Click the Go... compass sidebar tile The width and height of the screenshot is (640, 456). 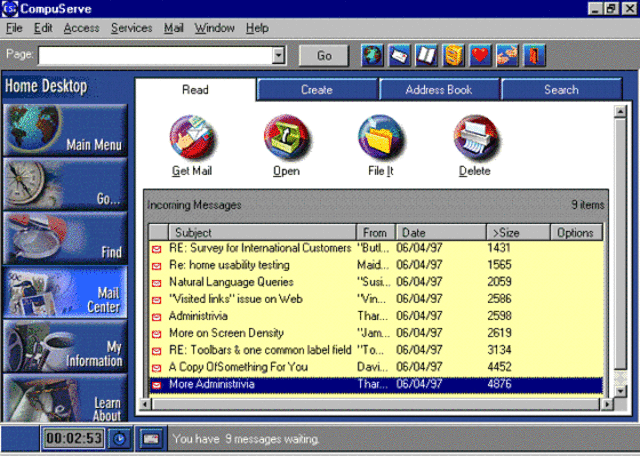coord(65,184)
